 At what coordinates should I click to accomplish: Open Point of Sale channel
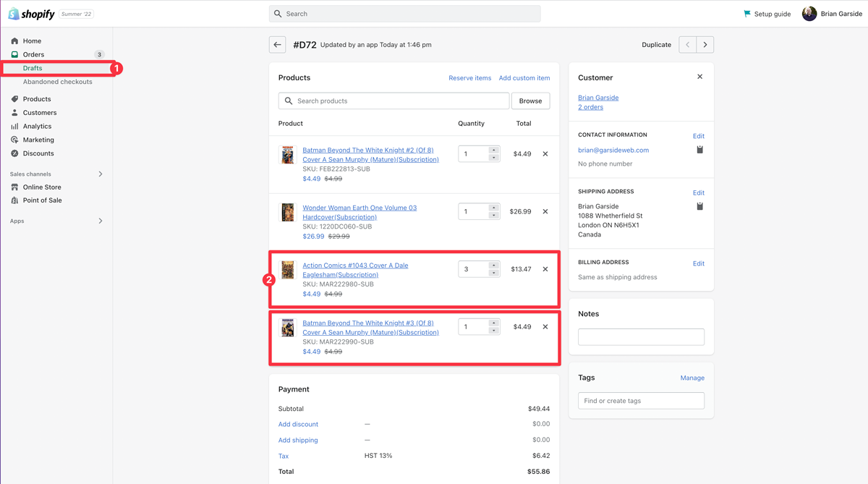click(42, 200)
